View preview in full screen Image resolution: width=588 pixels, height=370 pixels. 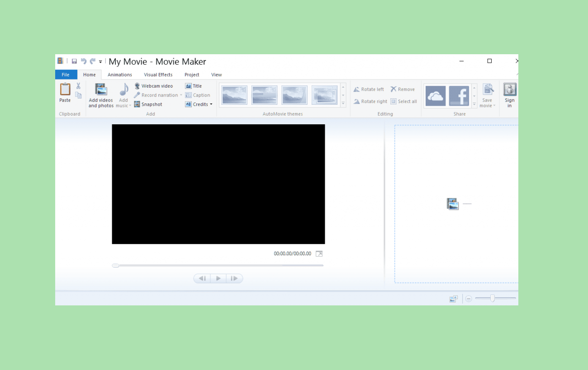319,254
